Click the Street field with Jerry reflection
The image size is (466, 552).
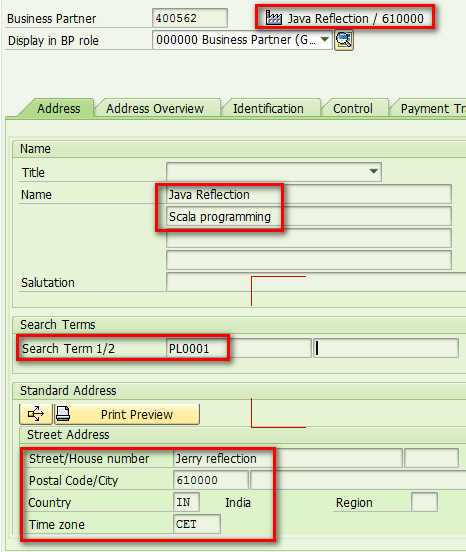(x=288, y=458)
